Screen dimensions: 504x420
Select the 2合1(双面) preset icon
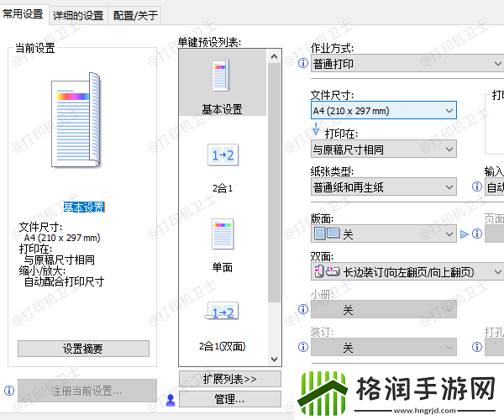222,311
